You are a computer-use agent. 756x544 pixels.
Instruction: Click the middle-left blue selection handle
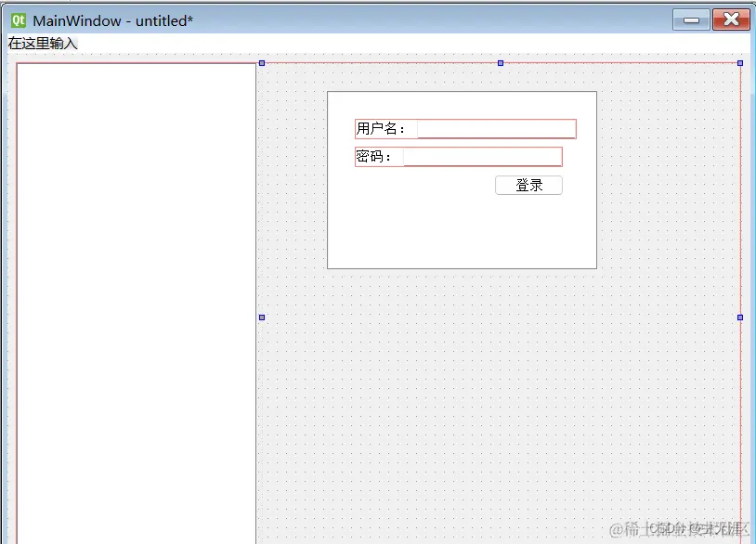click(x=261, y=317)
